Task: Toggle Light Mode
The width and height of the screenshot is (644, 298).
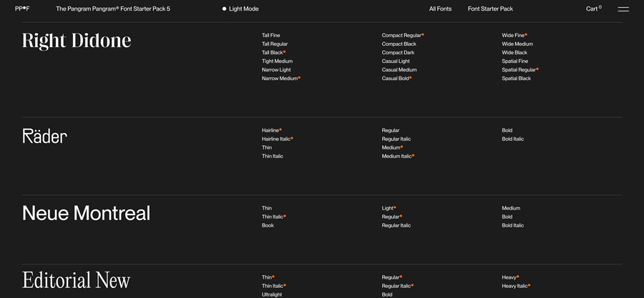Action: pyautogui.click(x=240, y=9)
